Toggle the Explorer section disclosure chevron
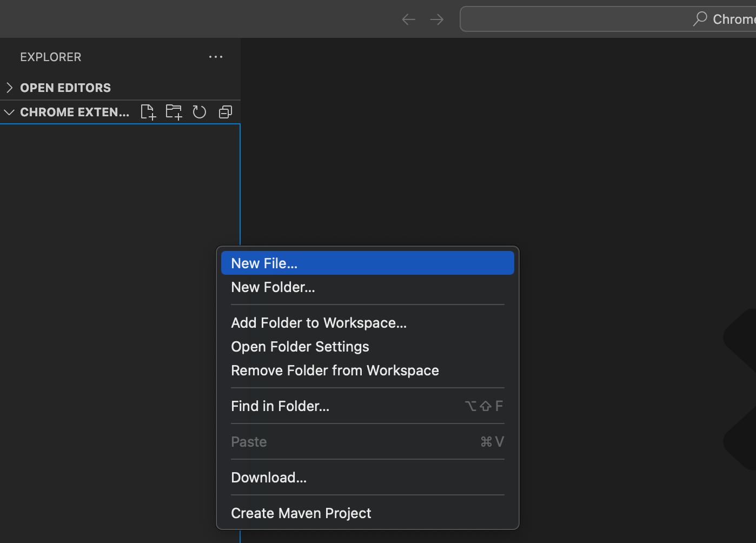The image size is (756, 543). click(9, 112)
